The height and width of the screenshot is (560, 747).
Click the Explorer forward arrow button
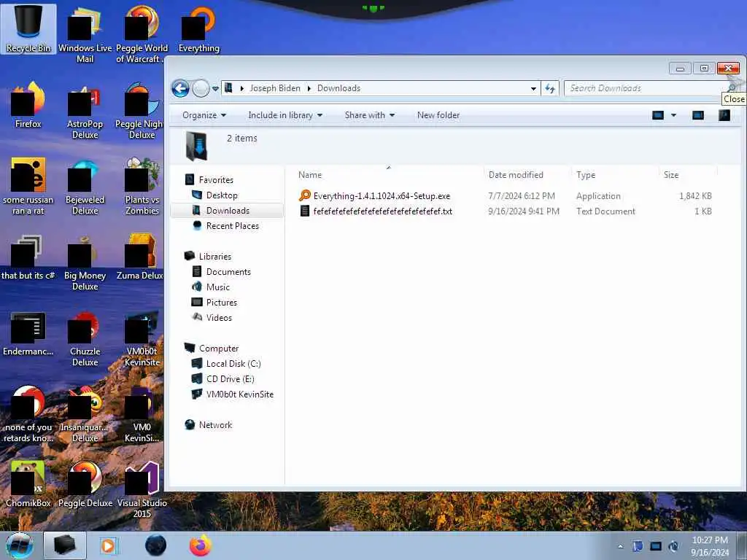coord(201,88)
